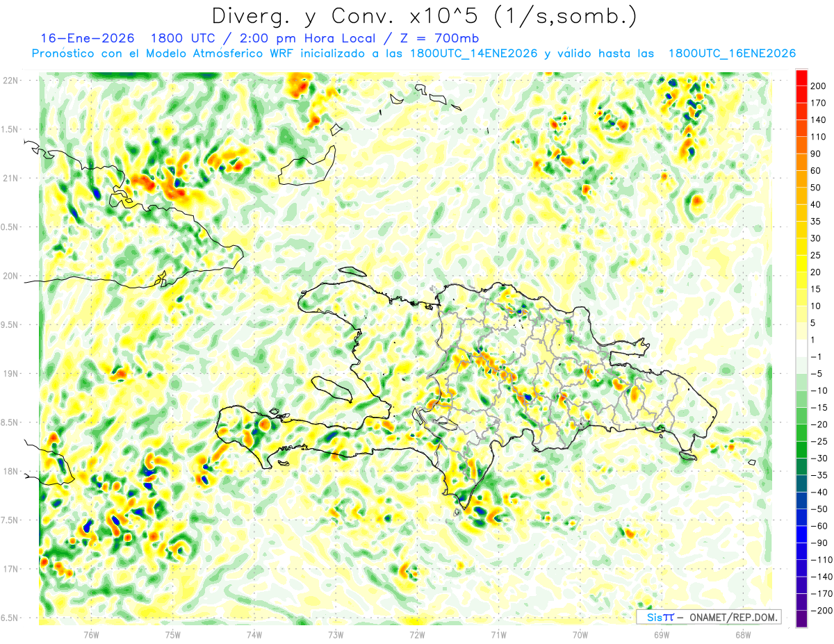Click the 'SisTT – ONAMET/REP.DOM.' credit box
The image size is (834, 644).
click(708, 617)
